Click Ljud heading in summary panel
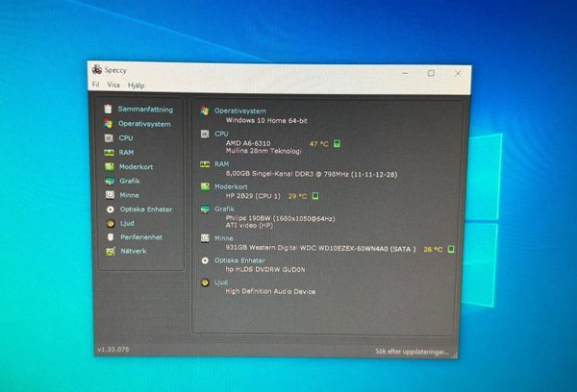This screenshot has height=392, width=577. (221, 282)
